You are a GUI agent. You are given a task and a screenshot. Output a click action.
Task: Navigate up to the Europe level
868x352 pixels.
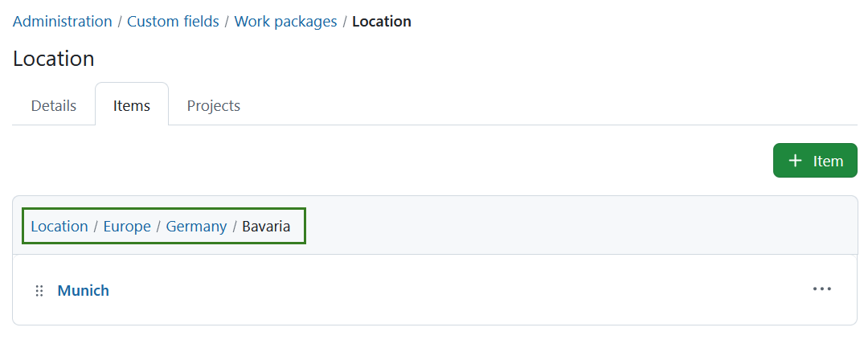click(x=127, y=227)
